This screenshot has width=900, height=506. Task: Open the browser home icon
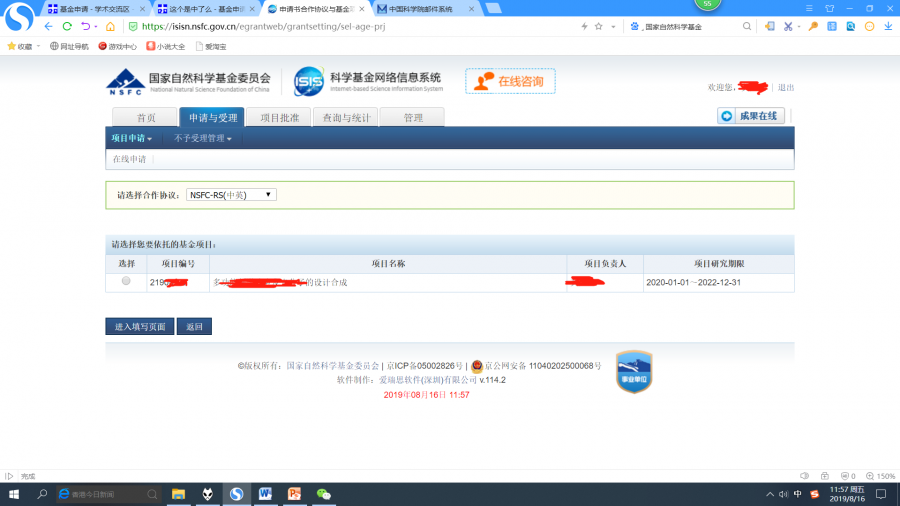[110, 26]
